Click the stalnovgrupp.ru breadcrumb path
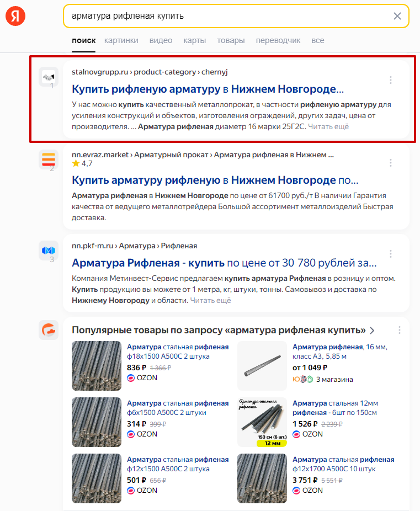Image resolution: width=420 pixels, height=511 pixels. 150,72
